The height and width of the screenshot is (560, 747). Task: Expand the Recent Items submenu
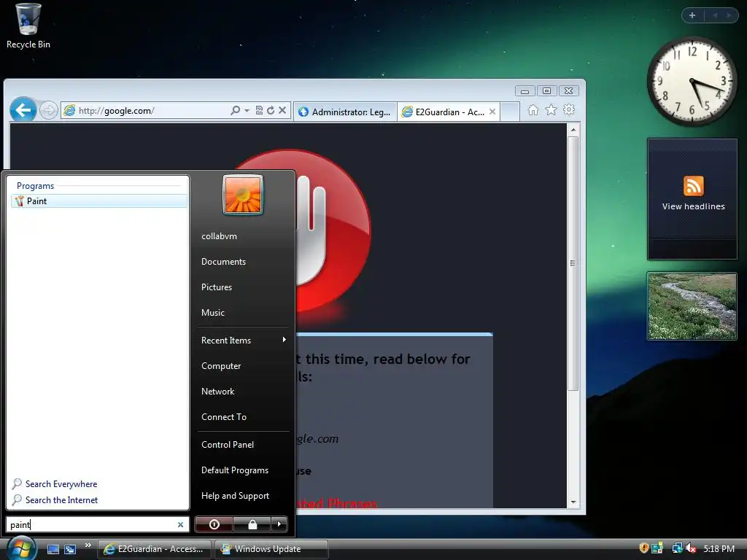tap(243, 340)
